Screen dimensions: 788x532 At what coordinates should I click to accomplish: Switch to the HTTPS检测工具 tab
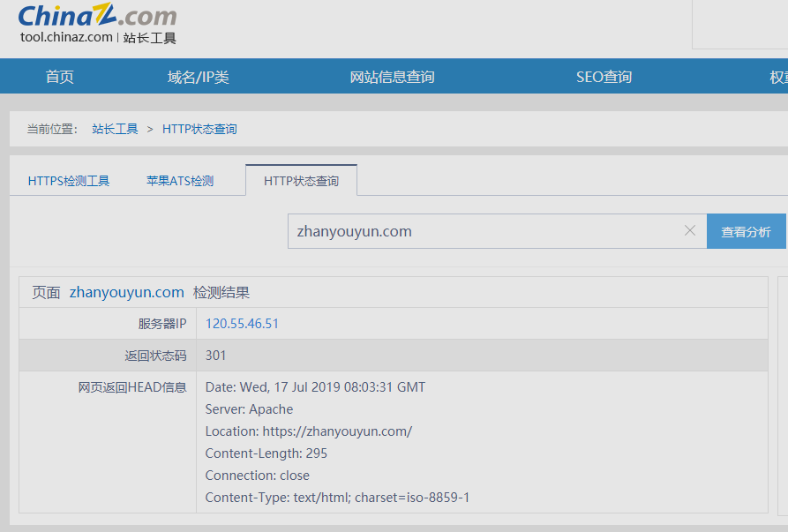point(69,181)
